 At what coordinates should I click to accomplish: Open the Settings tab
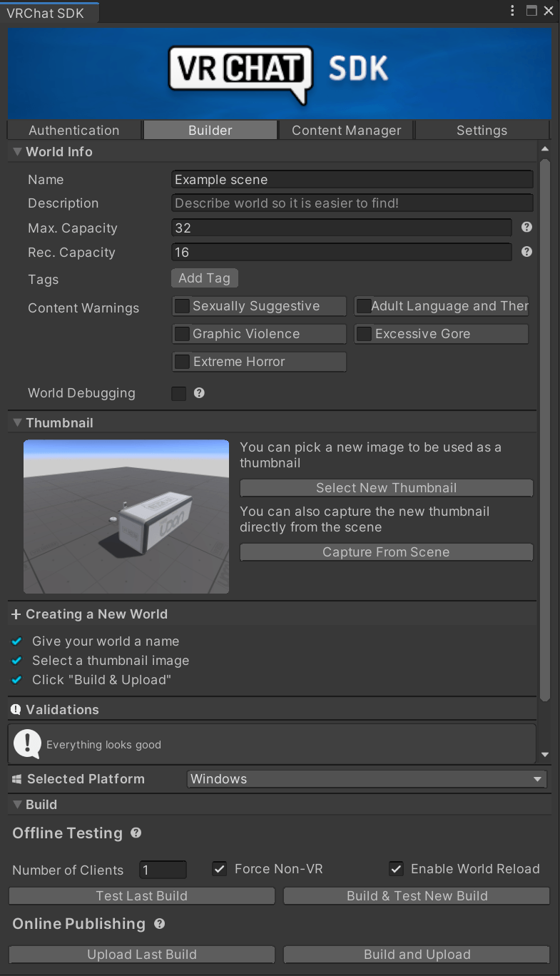tap(482, 130)
